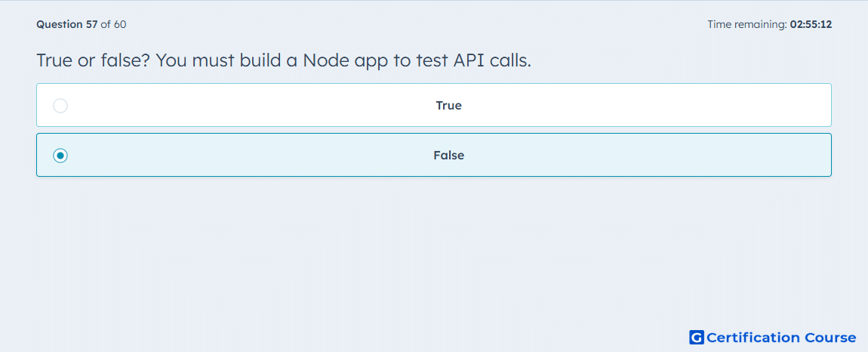This screenshot has width=868, height=352.
Task: Select the True radio button
Action: point(60,105)
